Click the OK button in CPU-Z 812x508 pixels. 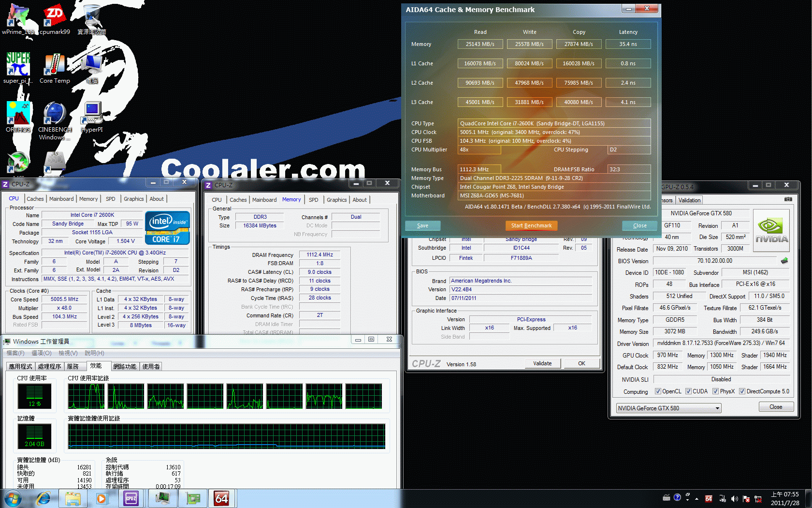click(581, 363)
